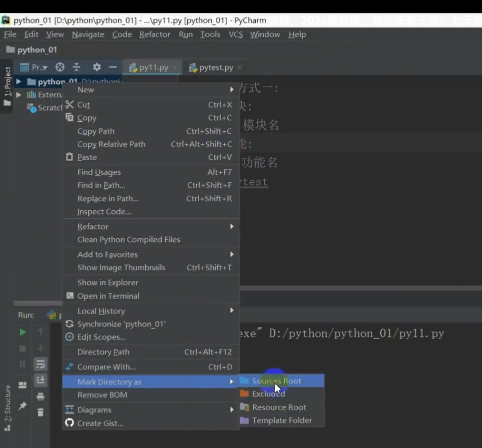Open Run configuration settings via gear icon
The height and width of the screenshot is (448, 482).
tap(97, 67)
